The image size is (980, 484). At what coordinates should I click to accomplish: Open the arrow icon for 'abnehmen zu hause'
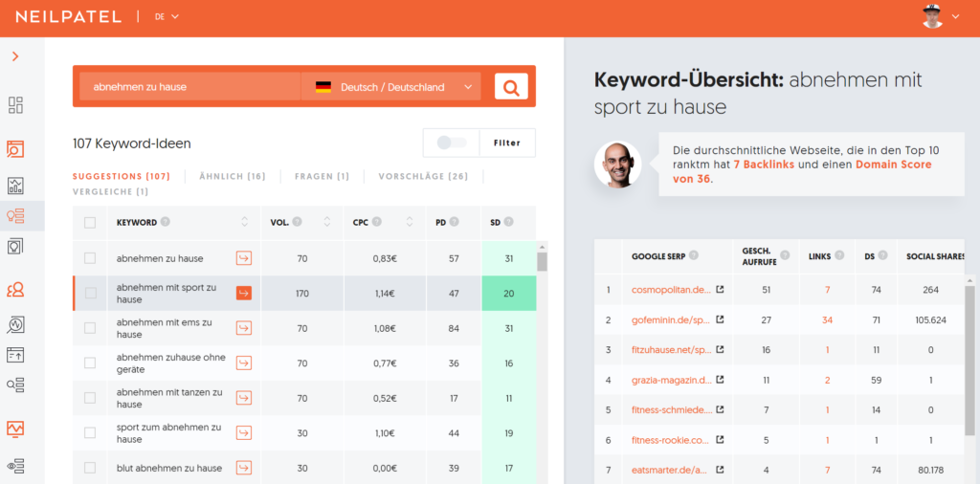(244, 258)
